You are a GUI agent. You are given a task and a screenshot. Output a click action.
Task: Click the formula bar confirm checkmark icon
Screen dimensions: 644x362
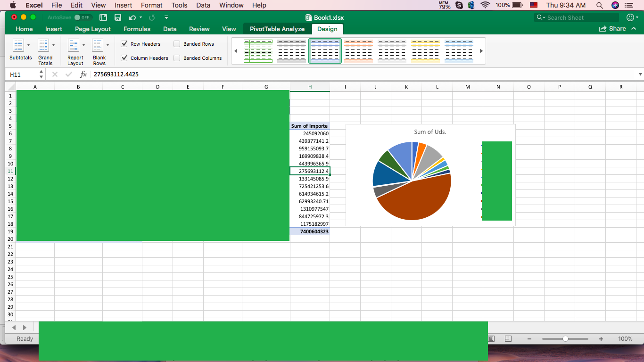[69, 74]
